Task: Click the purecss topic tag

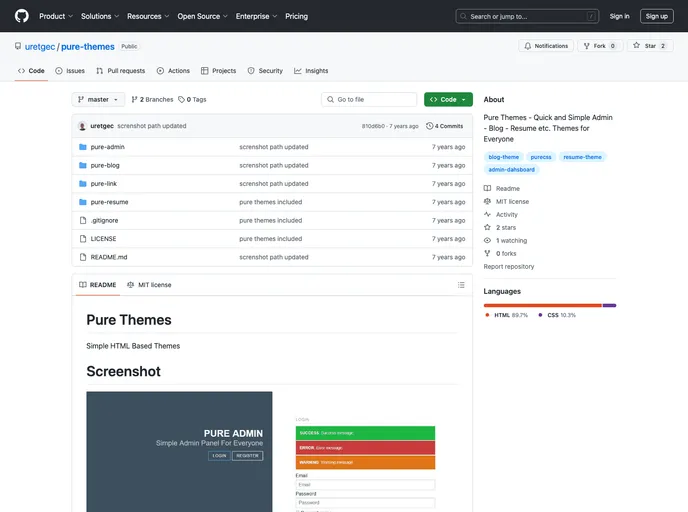Action: pyautogui.click(x=541, y=157)
